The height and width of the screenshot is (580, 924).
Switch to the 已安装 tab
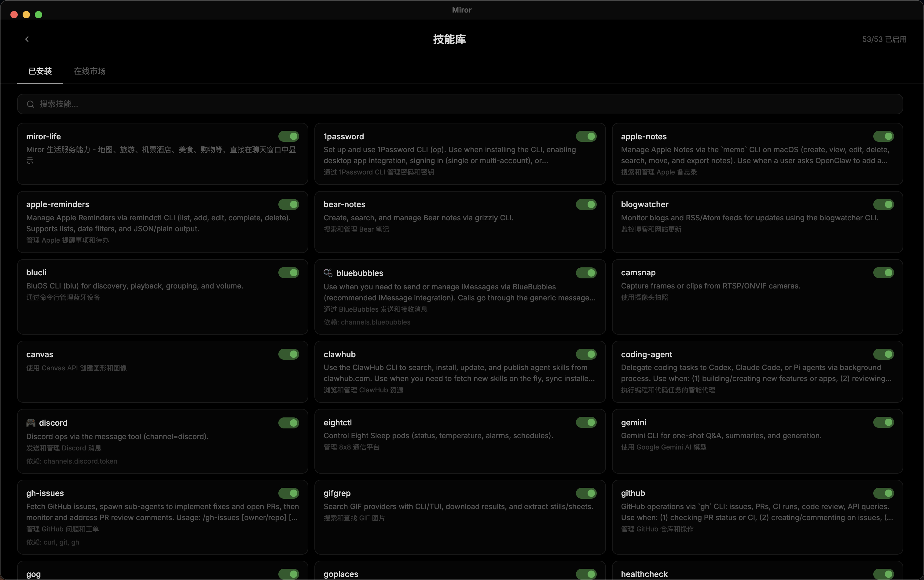[40, 71]
